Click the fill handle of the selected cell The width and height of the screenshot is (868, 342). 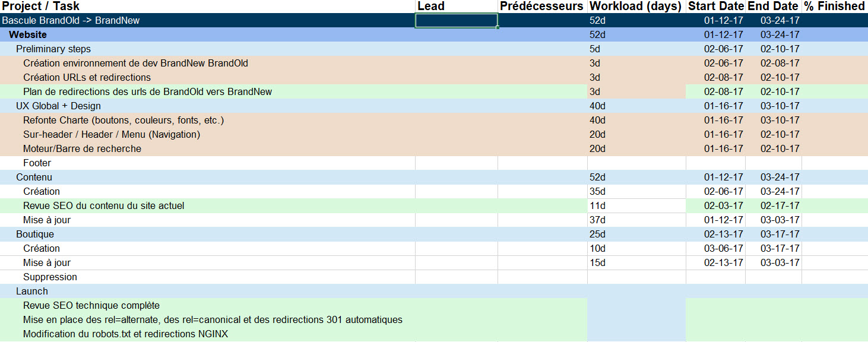(x=498, y=27)
